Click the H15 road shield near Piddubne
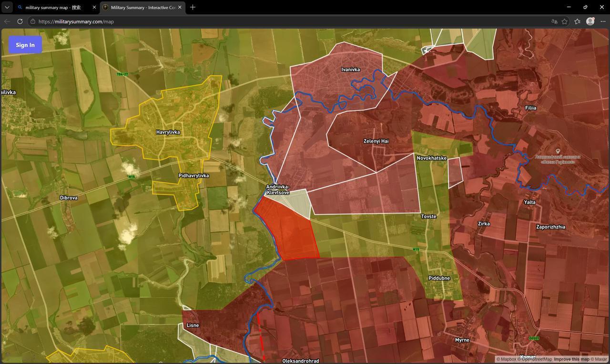 (416, 249)
